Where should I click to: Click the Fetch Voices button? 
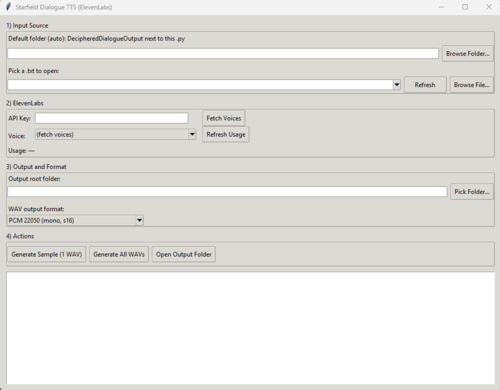[x=224, y=118]
